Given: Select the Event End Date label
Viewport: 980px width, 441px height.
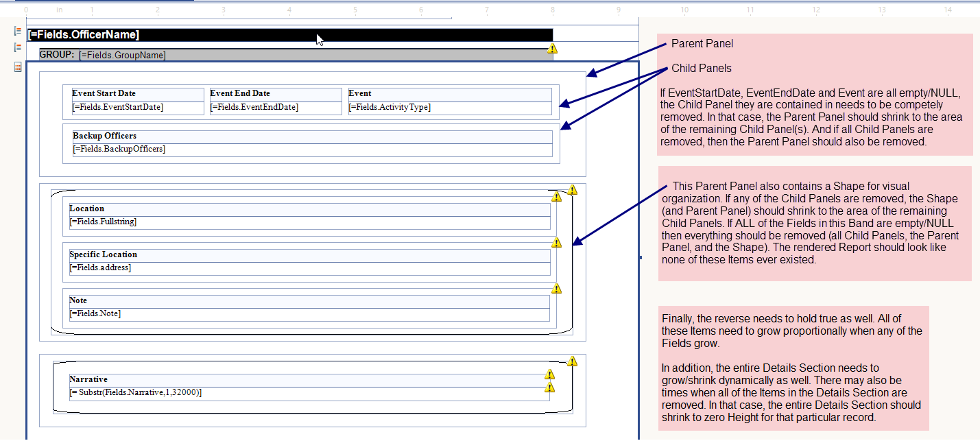Looking at the screenshot, I should pos(276,94).
